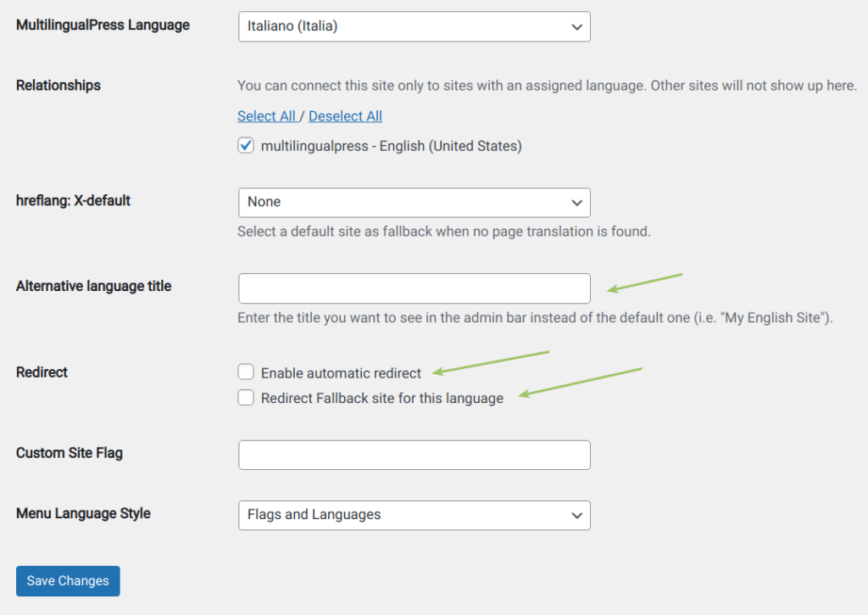Viewport: 868px width, 615px height.
Task: Expand the hreflang X-default selector
Action: pyautogui.click(x=415, y=203)
